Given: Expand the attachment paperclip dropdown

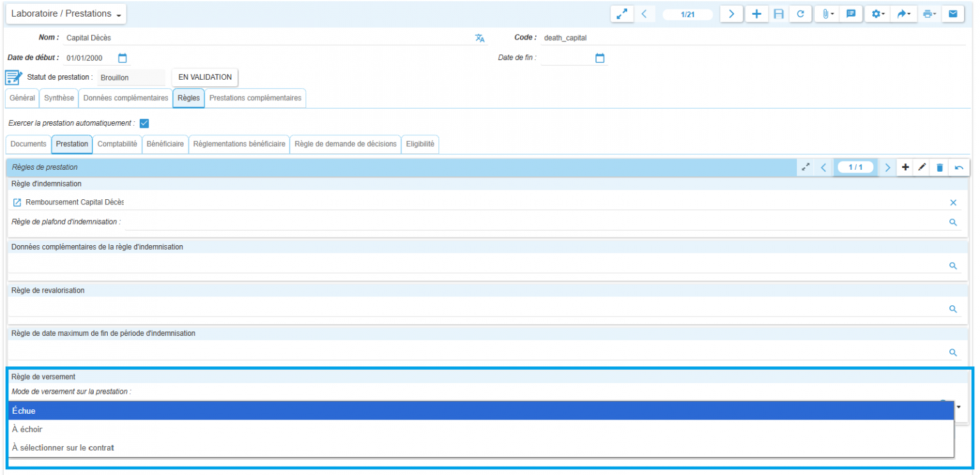Looking at the screenshot, I should click(x=828, y=14).
